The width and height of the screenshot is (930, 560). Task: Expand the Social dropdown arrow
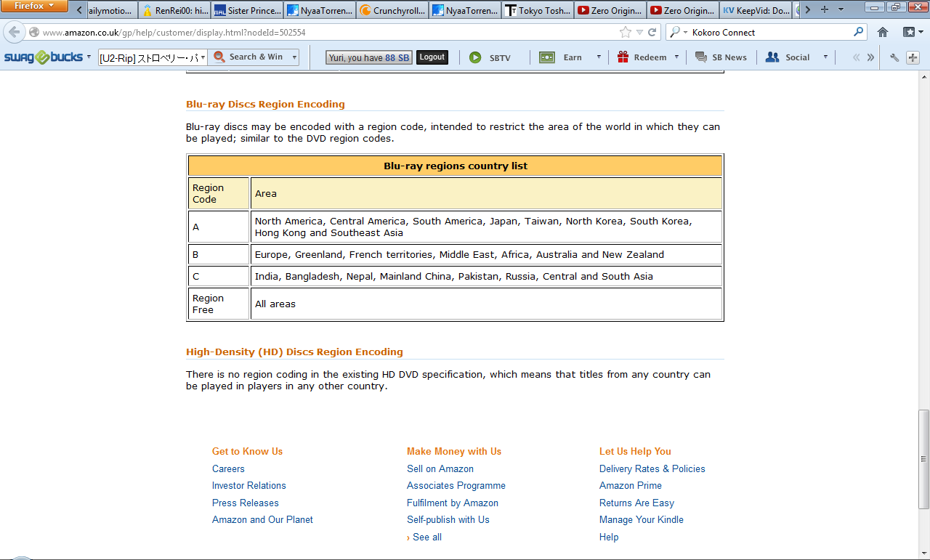click(825, 57)
